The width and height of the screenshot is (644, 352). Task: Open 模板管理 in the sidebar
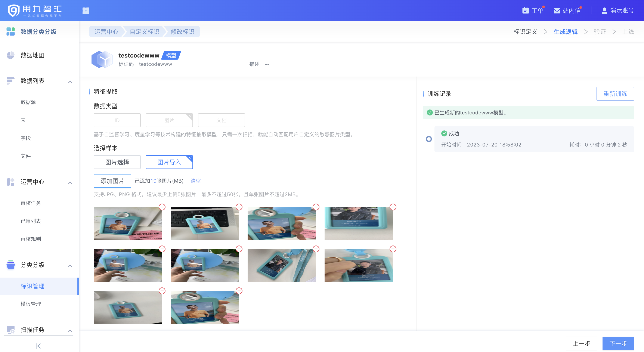(x=31, y=304)
